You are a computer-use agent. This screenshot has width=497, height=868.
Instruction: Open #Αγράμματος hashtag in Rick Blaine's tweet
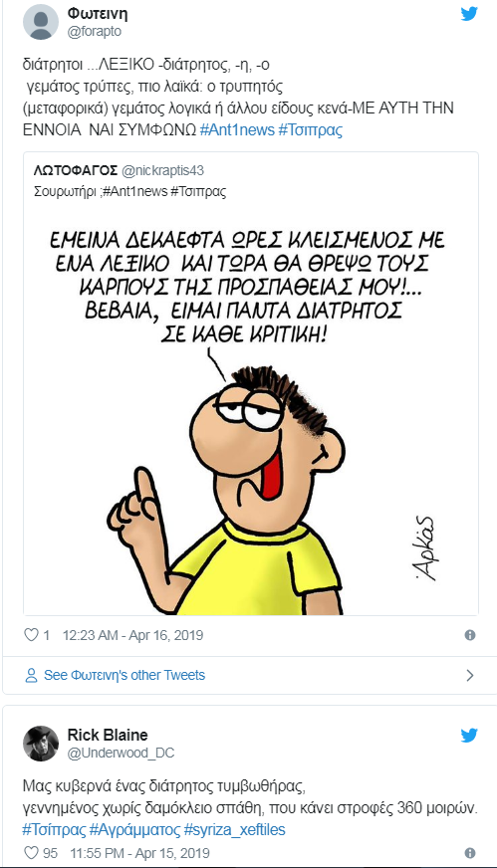134,830
